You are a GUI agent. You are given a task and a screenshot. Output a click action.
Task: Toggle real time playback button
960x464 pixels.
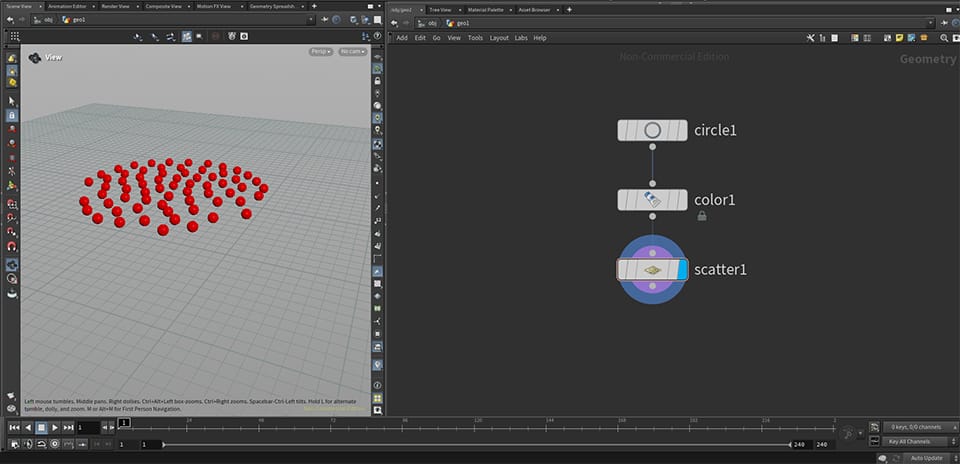[54, 444]
